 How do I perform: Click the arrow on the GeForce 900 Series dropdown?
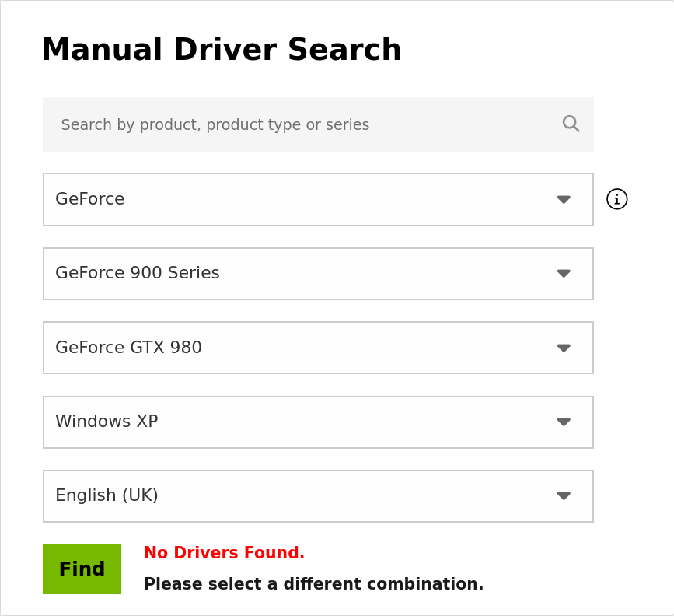coord(564,273)
